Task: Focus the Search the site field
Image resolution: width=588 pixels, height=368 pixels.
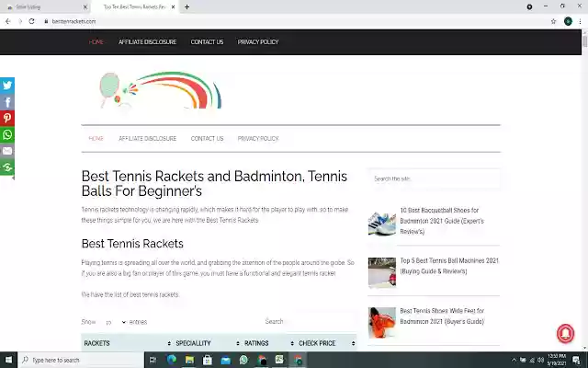Action: [x=434, y=178]
